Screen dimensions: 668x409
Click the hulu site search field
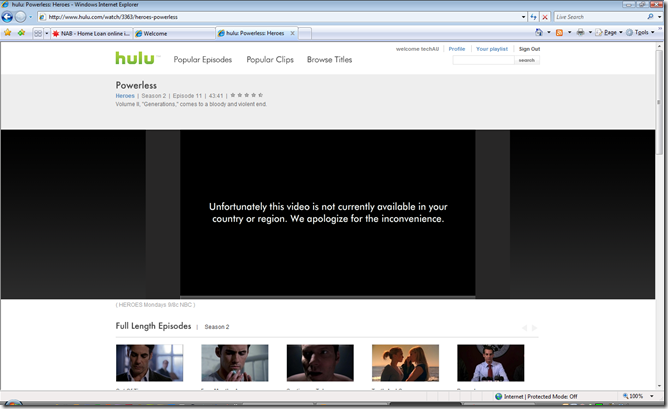coord(483,60)
